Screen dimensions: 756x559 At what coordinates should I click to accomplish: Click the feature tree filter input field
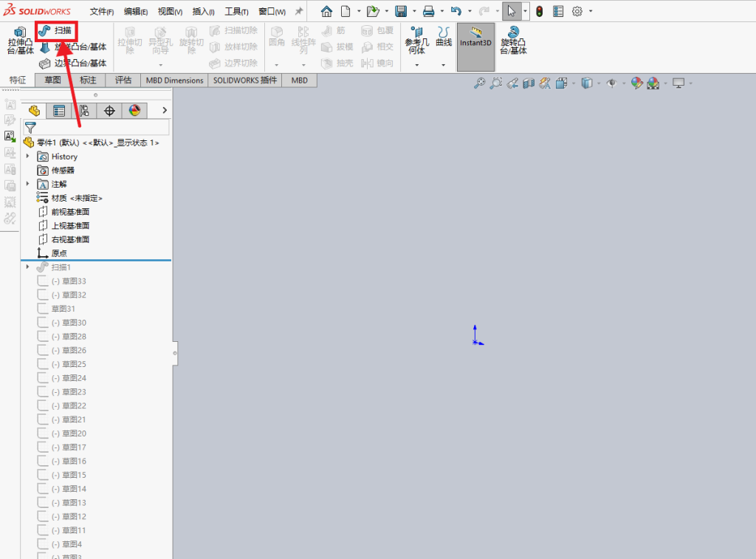click(x=97, y=127)
